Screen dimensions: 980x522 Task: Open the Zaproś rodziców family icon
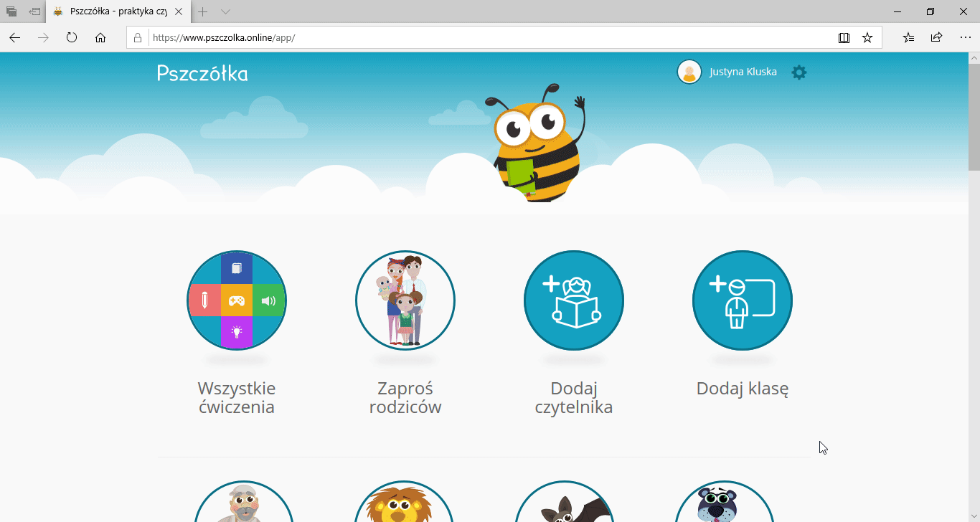405,300
